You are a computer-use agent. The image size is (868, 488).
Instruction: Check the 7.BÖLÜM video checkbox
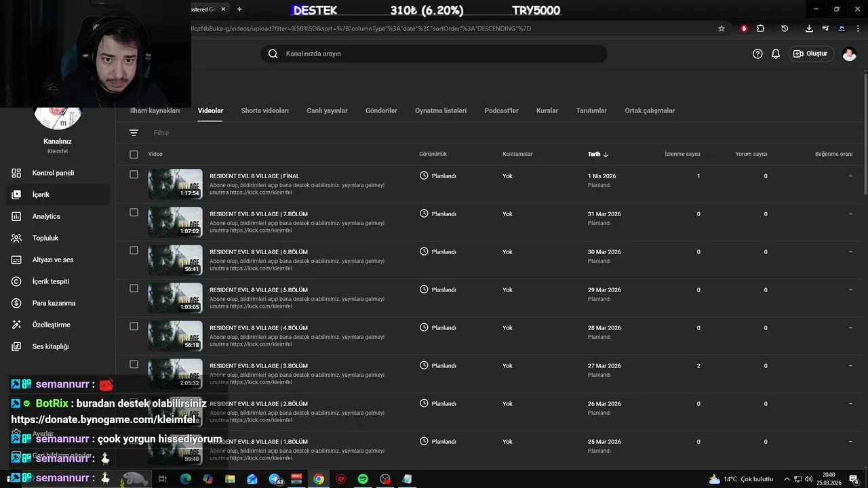coord(134,213)
